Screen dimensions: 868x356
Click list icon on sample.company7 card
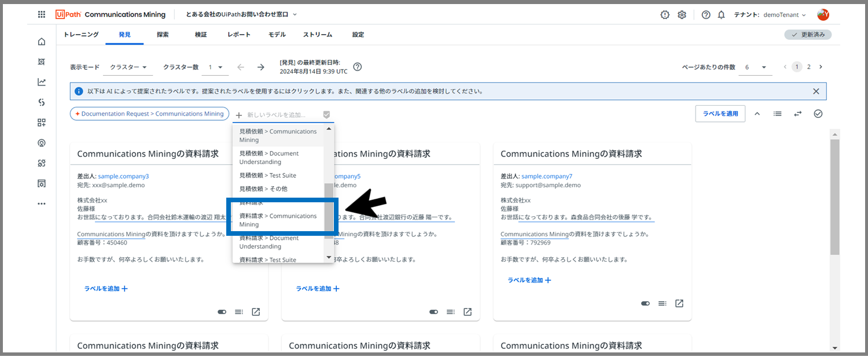click(663, 303)
